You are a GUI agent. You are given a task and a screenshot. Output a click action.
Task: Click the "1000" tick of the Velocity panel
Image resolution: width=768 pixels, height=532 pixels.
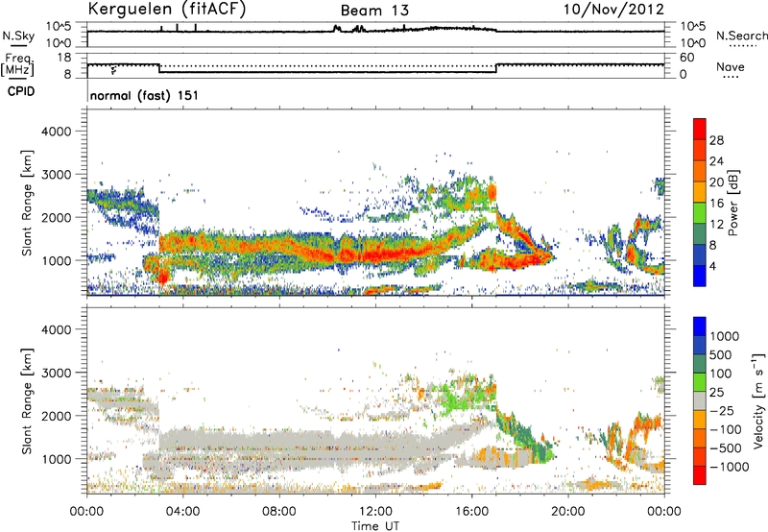click(x=57, y=459)
